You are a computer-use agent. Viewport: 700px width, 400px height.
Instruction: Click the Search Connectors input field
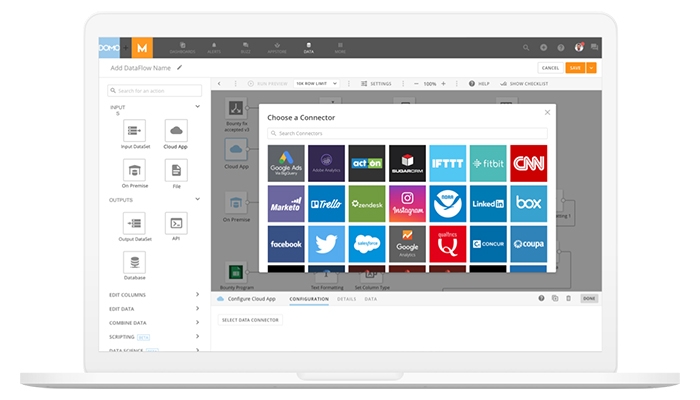pyautogui.click(x=407, y=132)
